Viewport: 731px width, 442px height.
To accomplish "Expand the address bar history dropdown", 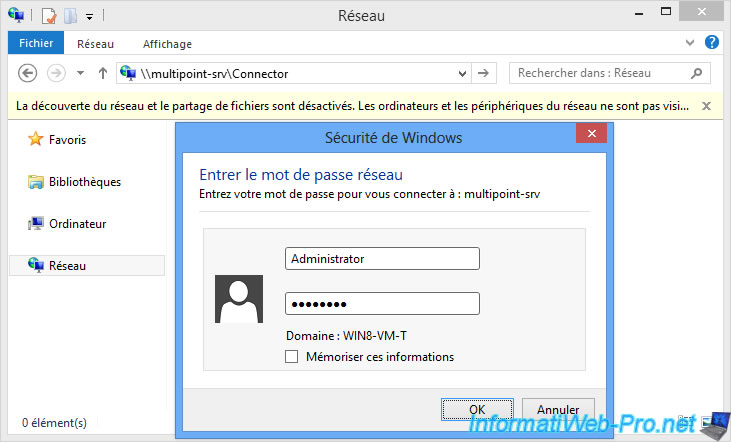I will (462, 74).
